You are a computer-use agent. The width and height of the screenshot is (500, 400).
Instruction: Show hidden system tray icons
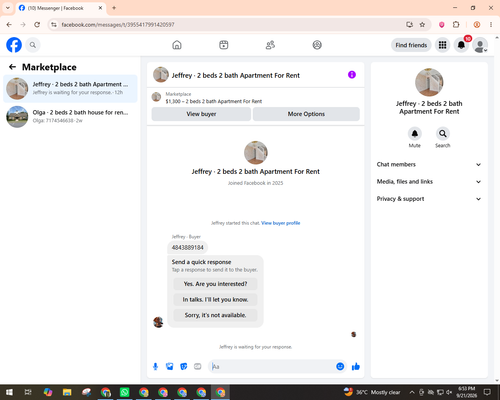[x=412, y=392]
